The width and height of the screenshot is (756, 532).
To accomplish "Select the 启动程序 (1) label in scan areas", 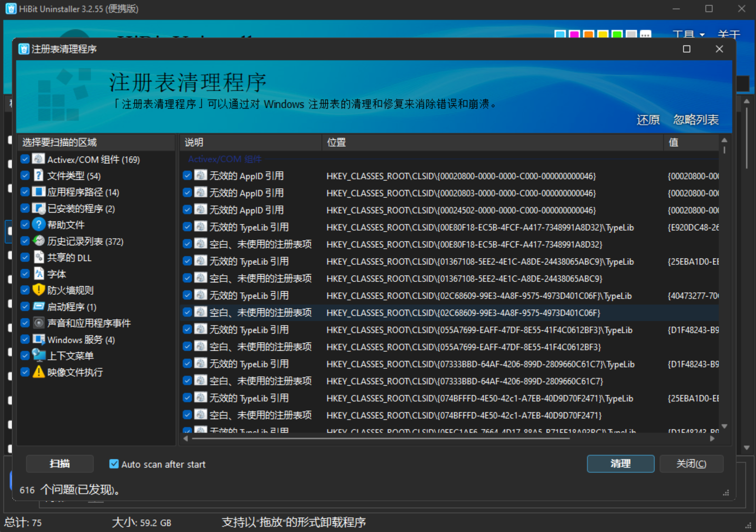I will pyautogui.click(x=72, y=307).
